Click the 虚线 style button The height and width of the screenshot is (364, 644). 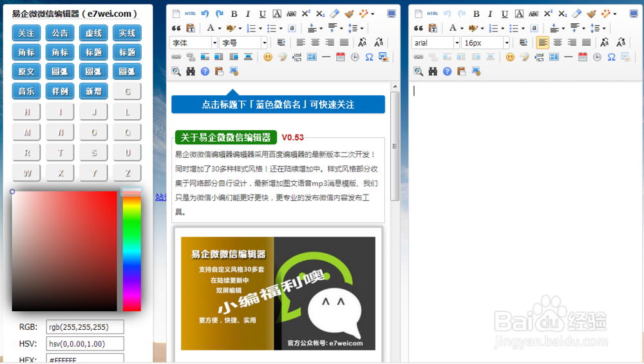(x=93, y=34)
